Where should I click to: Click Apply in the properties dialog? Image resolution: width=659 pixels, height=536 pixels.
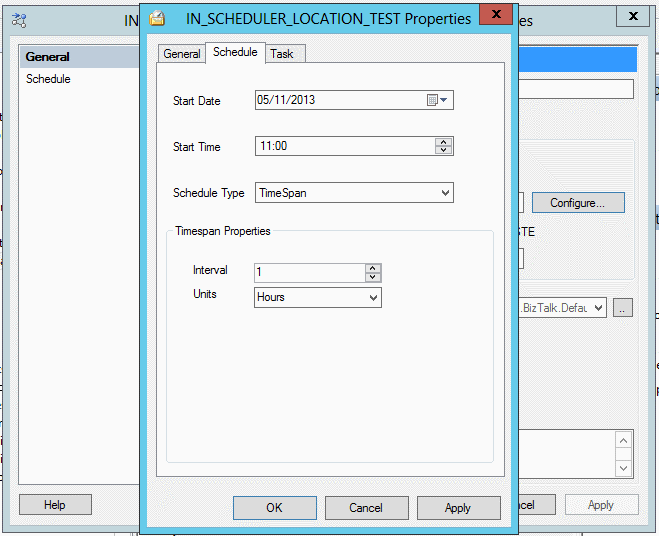458,508
